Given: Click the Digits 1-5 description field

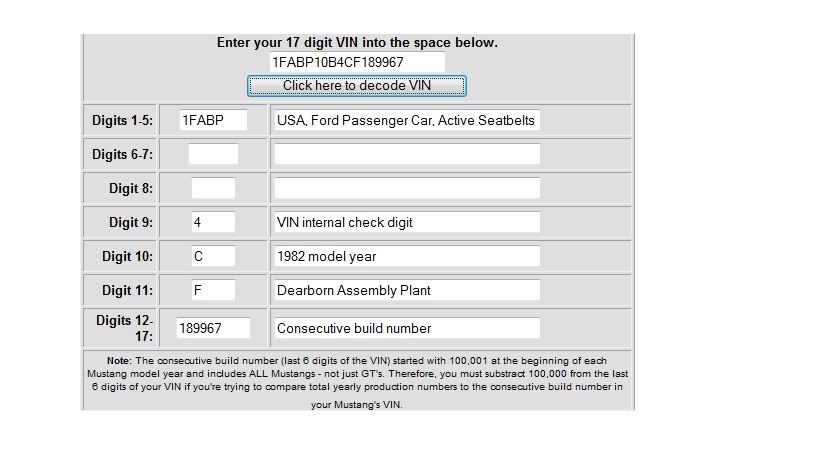Looking at the screenshot, I should (406, 120).
